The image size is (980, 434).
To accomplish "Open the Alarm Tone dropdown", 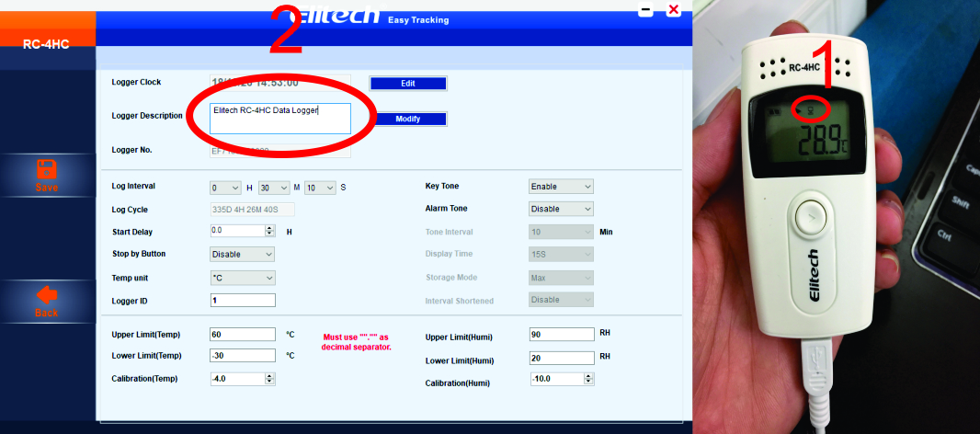I will click(x=561, y=209).
